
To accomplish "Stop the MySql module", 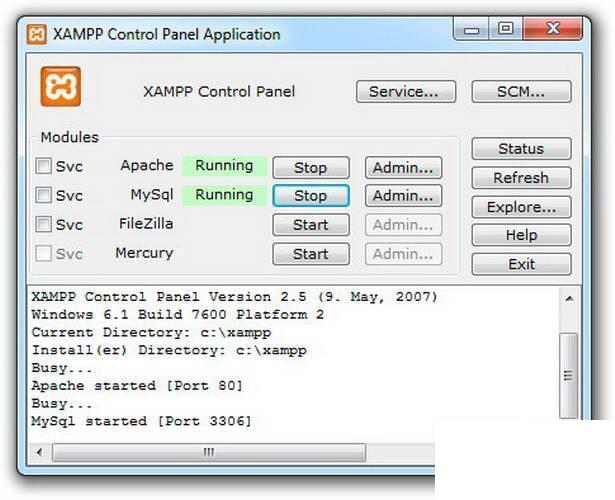I will (311, 196).
